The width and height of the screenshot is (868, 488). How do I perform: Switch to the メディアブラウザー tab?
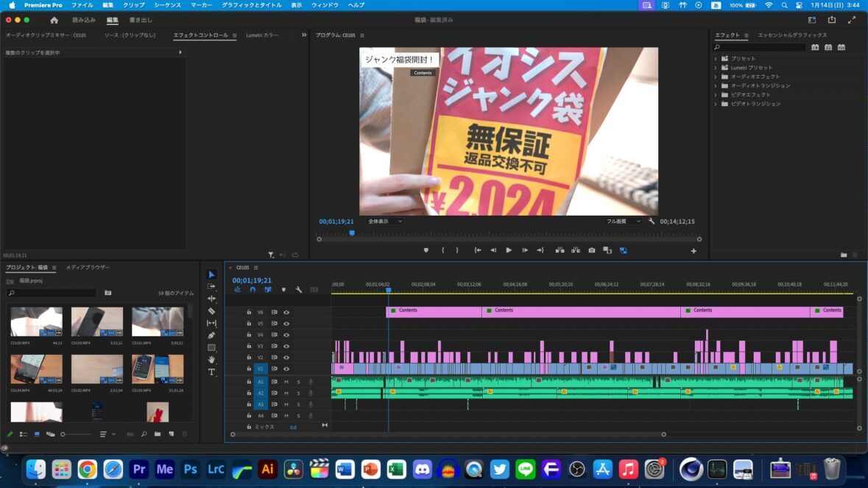pyautogui.click(x=88, y=267)
